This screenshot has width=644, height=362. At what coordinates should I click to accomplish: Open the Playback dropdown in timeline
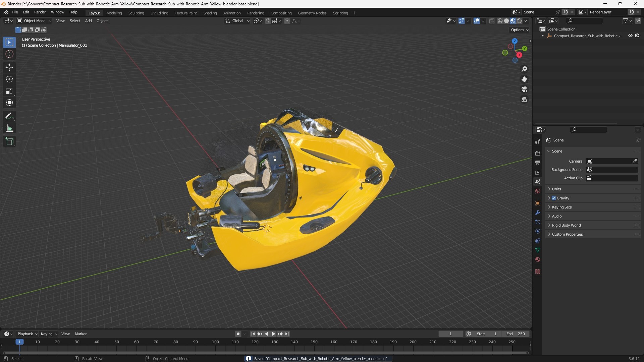(x=27, y=334)
